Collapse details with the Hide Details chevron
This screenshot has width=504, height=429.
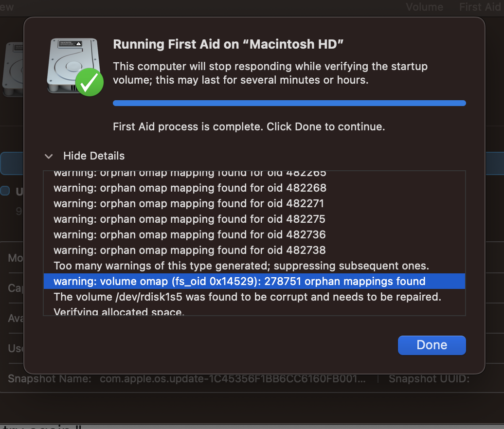click(x=49, y=156)
